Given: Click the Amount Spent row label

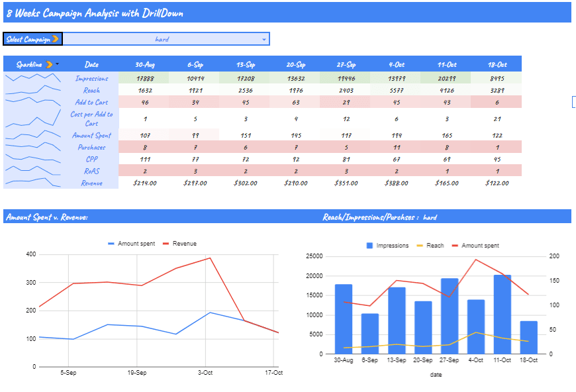Looking at the screenshot, I should click(91, 135).
